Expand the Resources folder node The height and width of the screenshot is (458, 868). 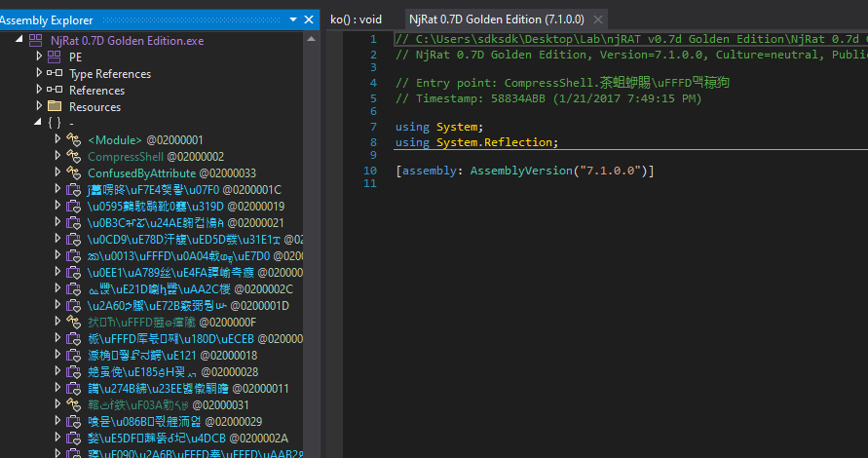tap(39, 106)
